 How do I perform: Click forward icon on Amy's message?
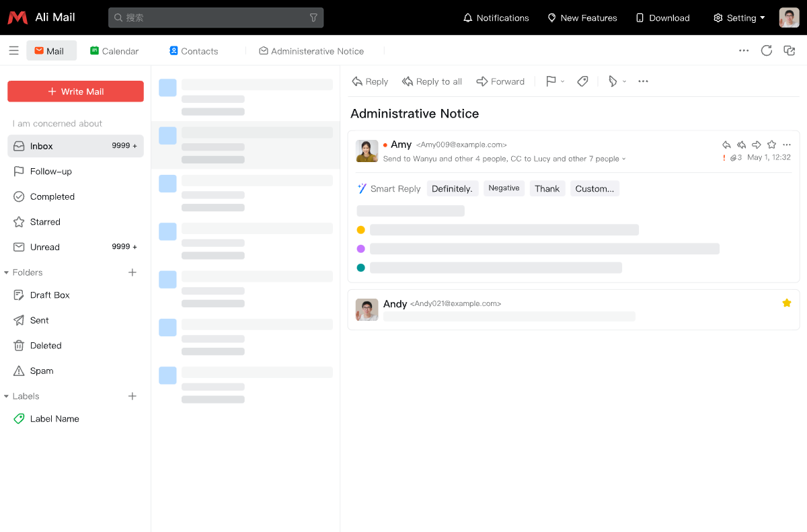(757, 145)
